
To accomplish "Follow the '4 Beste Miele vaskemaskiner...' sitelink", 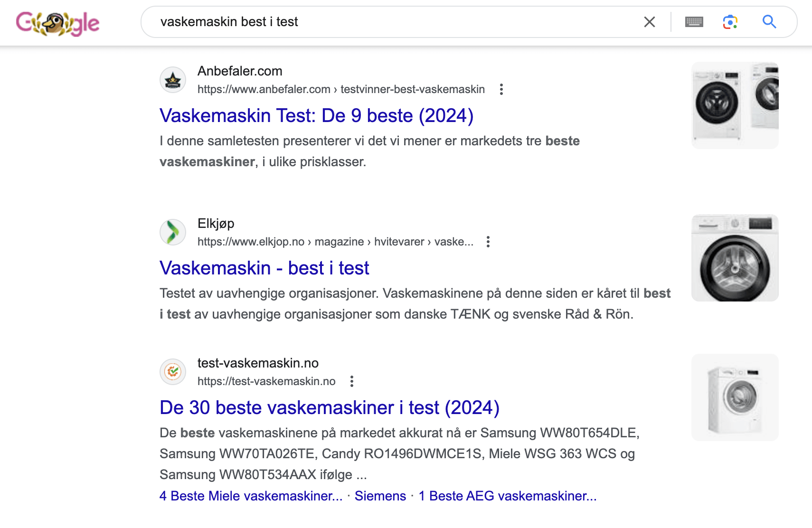I will click(x=251, y=496).
